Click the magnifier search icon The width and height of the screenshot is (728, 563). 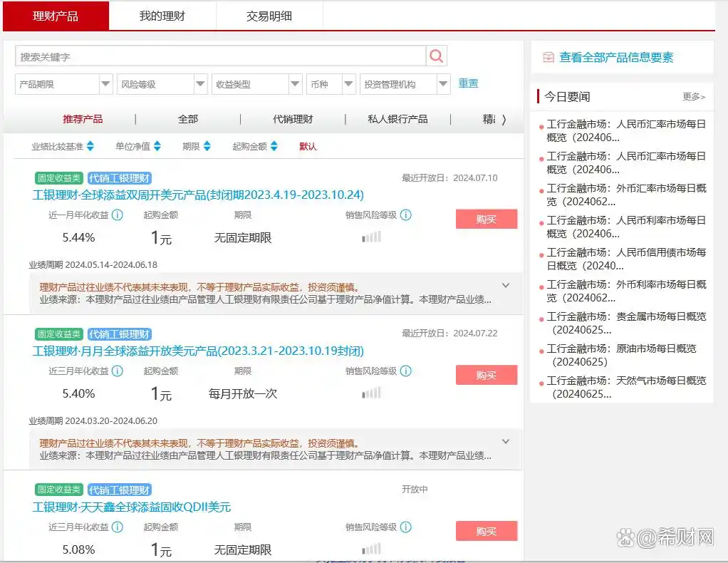click(x=437, y=56)
